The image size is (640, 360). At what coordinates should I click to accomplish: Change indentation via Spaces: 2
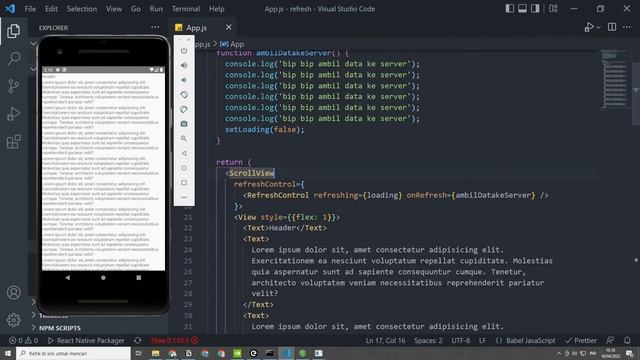tap(428, 340)
